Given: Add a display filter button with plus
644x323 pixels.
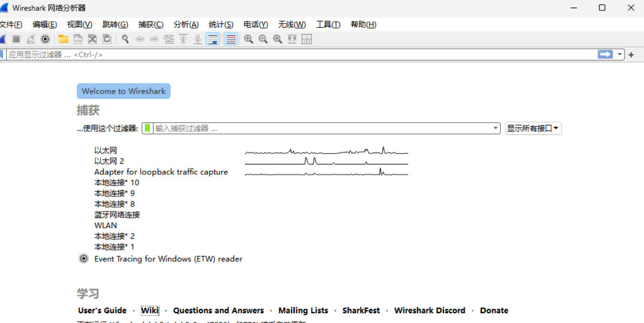Looking at the screenshot, I should 631,55.
